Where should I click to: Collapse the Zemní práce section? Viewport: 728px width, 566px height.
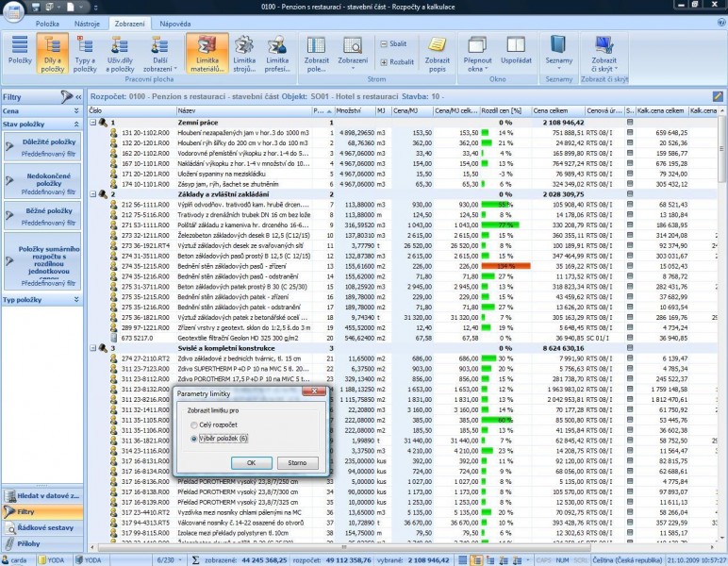tap(93, 123)
